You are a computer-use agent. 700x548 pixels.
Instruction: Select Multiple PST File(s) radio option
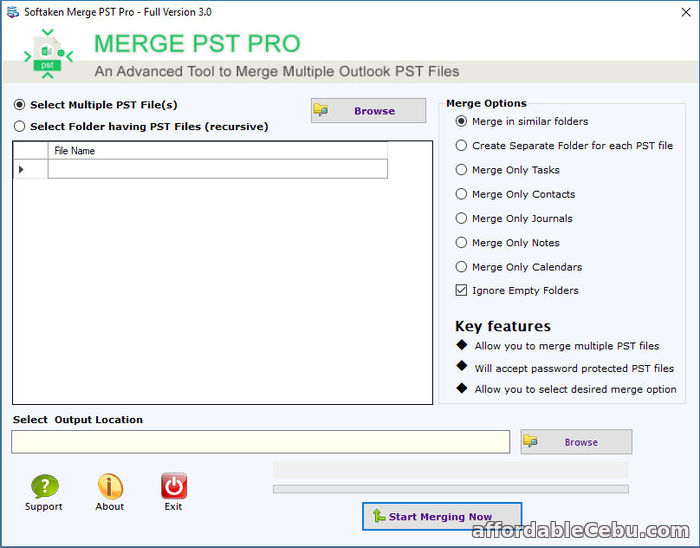pyautogui.click(x=20, y=105)
